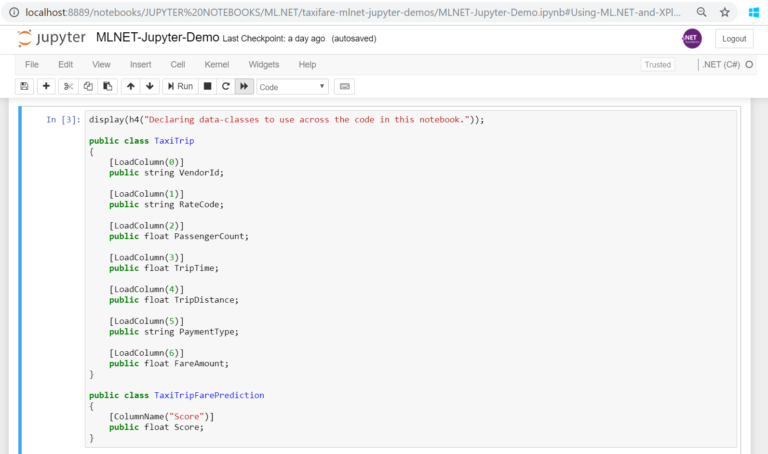
Task: Move selected cell up with the up arrow
Action: pyautogui.click(x=130, y=86)
